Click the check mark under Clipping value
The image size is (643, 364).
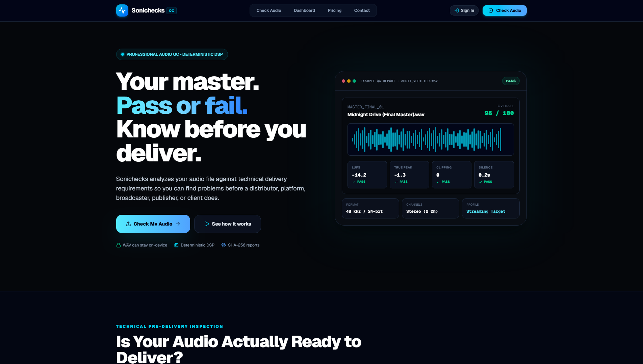pyautogui.click(x=438, y=182)
